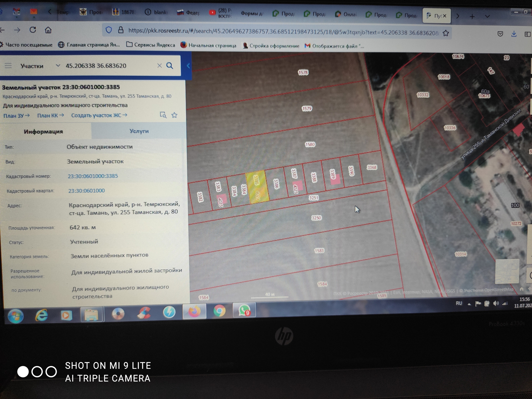
Task: Collapse the info side panel with the arrow
Action: (188, 66)
